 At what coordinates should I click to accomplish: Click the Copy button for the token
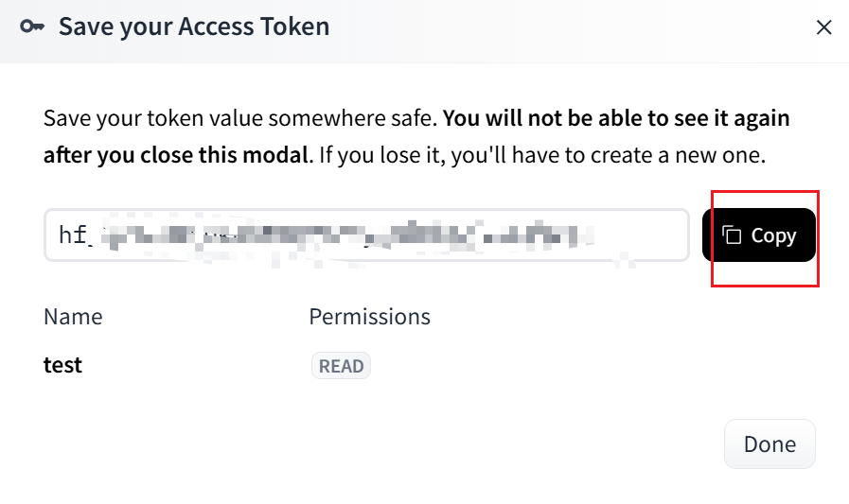point(759,235)
